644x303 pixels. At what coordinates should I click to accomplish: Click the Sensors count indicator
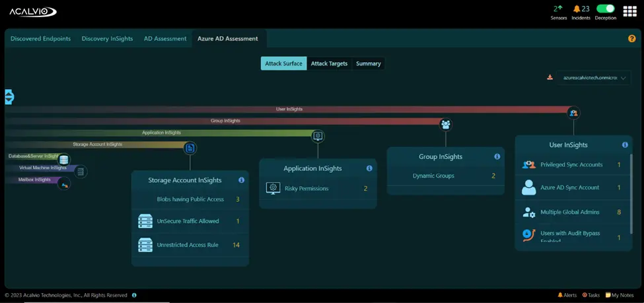(558, 9)
